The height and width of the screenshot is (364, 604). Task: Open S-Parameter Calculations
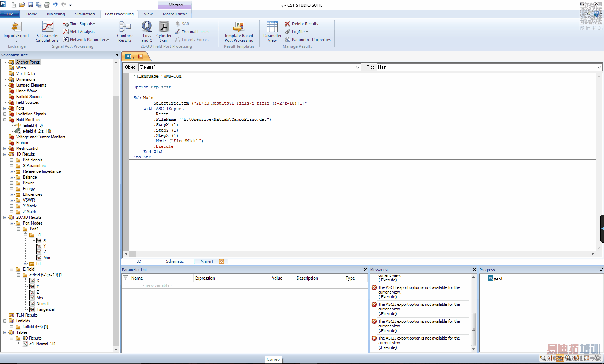point(47,31)
